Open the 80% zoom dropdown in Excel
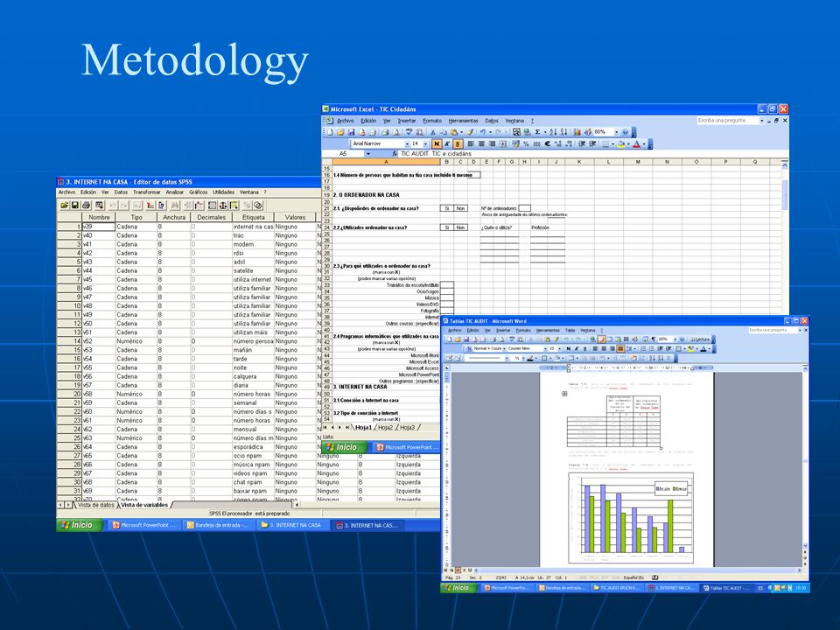This screenshot has height=630, width=840. click(616, 132)
